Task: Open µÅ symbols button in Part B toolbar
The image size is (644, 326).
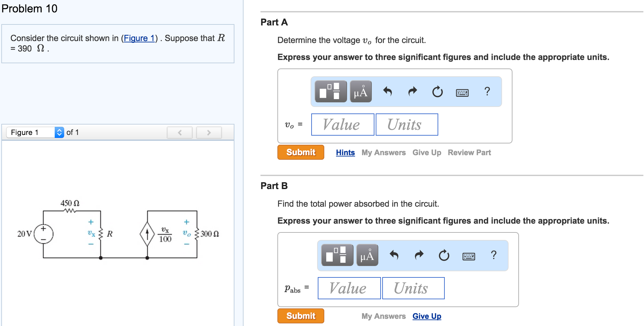Action: pos(367,255)
